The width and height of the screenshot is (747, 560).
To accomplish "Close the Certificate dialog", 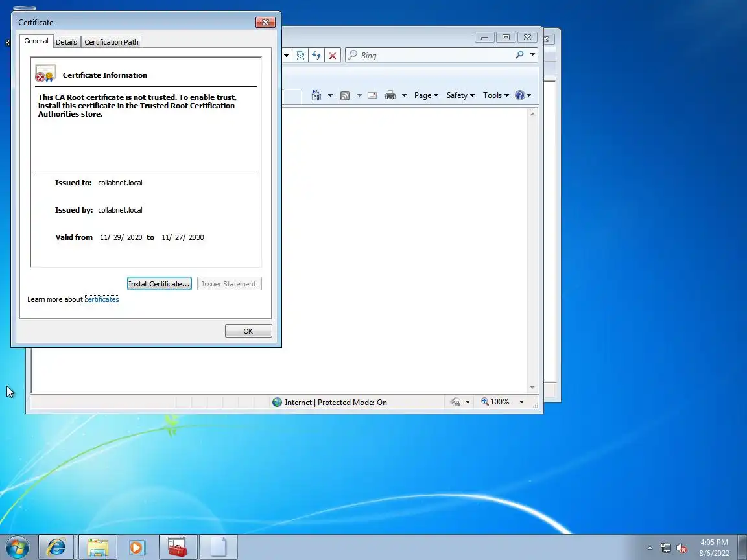I will tap(265, 23).
